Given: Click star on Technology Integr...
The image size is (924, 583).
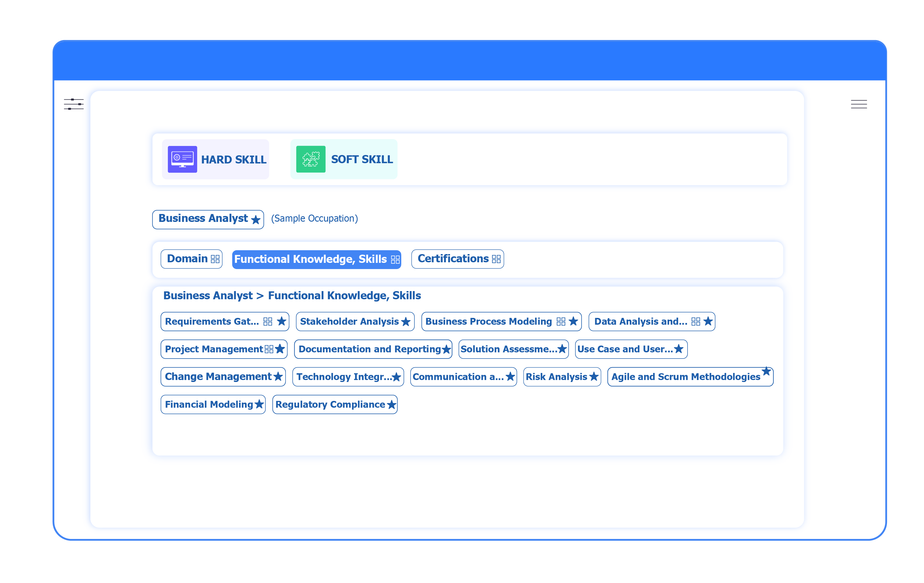Looking at the screenshot, I should 396,377.
